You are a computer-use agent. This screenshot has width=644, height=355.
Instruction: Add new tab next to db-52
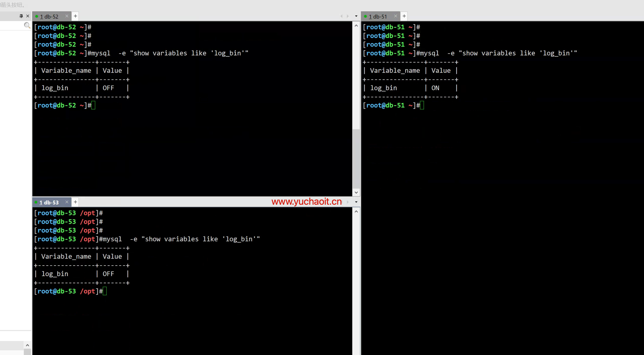pos(75,16)
